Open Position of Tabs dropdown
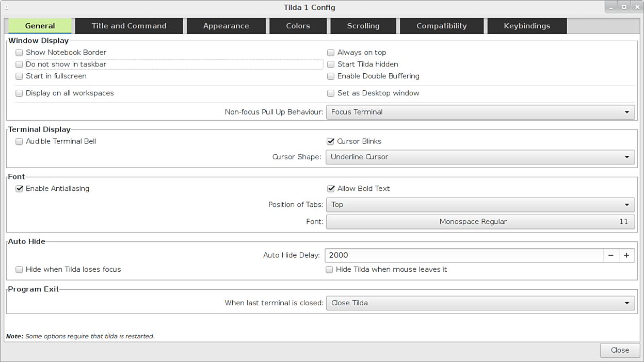 point(480,205)
